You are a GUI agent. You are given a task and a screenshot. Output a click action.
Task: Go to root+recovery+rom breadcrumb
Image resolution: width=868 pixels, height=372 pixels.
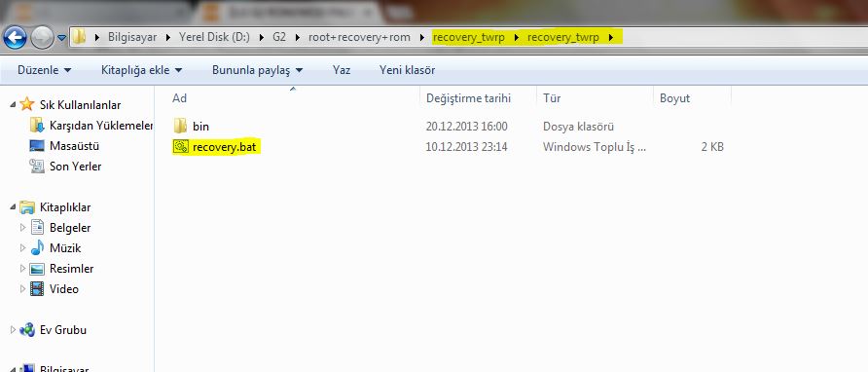(x=360, y=37)
